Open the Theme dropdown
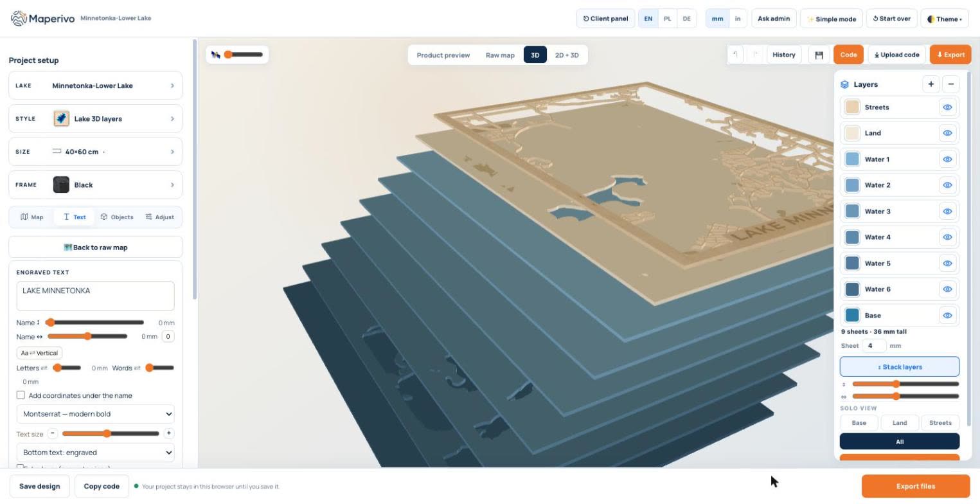This screenshot has width=980, height=504. point(945,19)
